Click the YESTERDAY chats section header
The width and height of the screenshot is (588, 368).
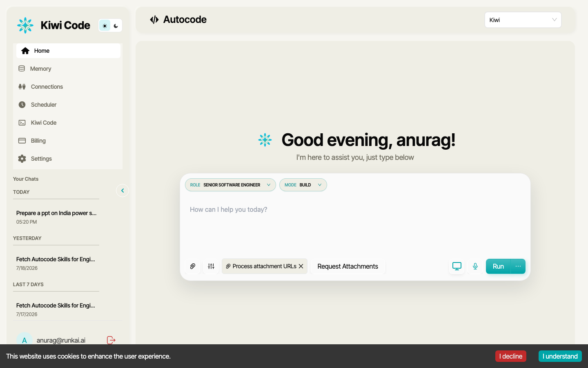pyautogui.click(x=27, y=238)
